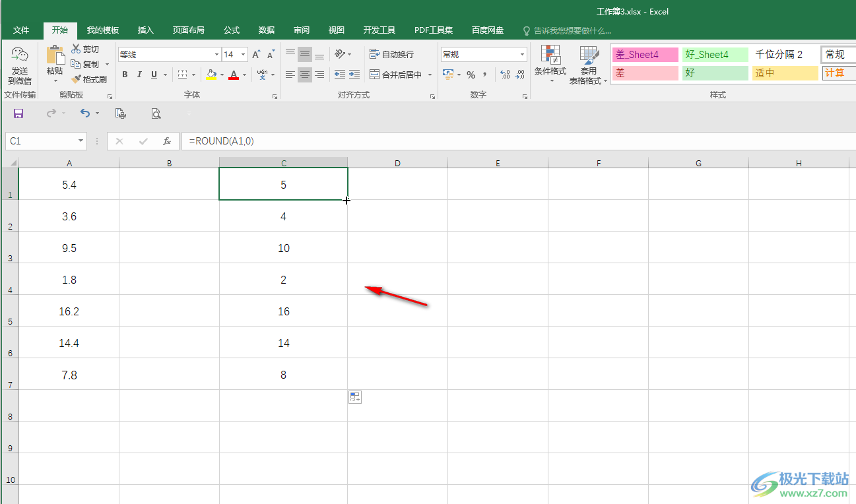This screenshot has width=856, height=504.
Task: Click the wén phonetic guide icon
Action: [263, 75]
